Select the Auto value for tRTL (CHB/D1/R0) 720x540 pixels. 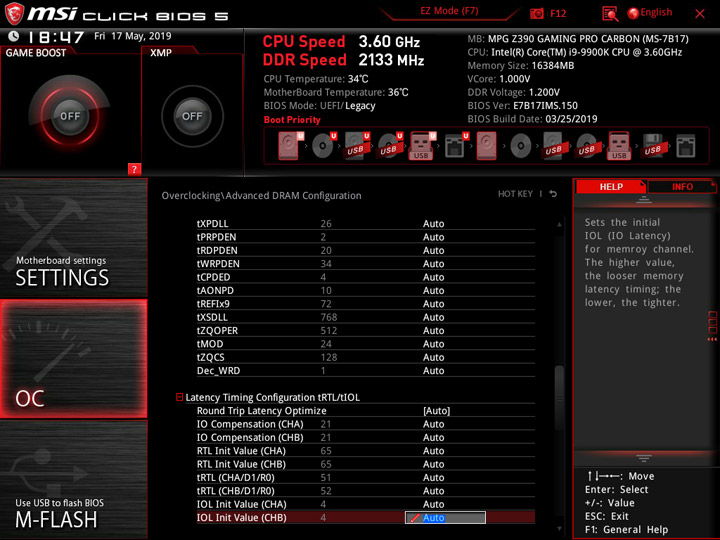tap(433, 491)
